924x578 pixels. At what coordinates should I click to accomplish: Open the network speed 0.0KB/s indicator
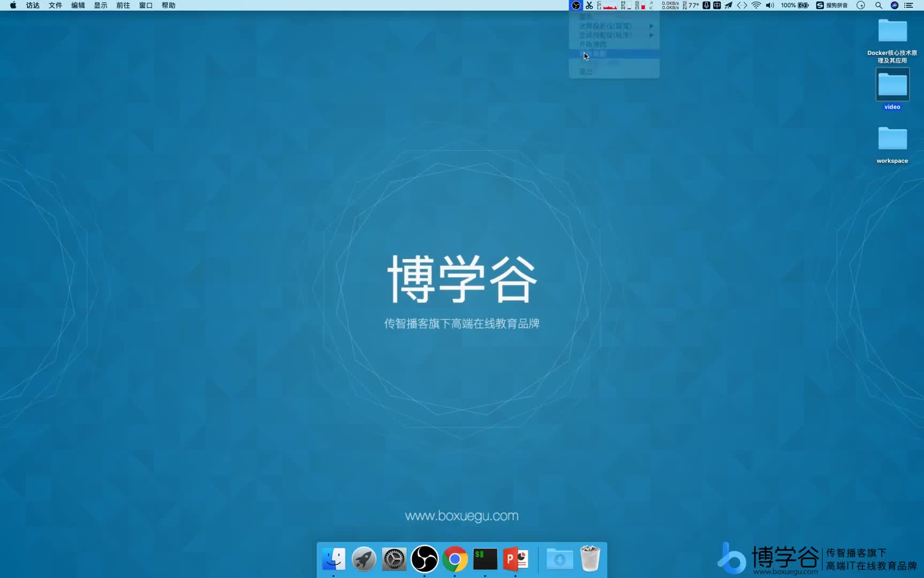coord(670,5)
